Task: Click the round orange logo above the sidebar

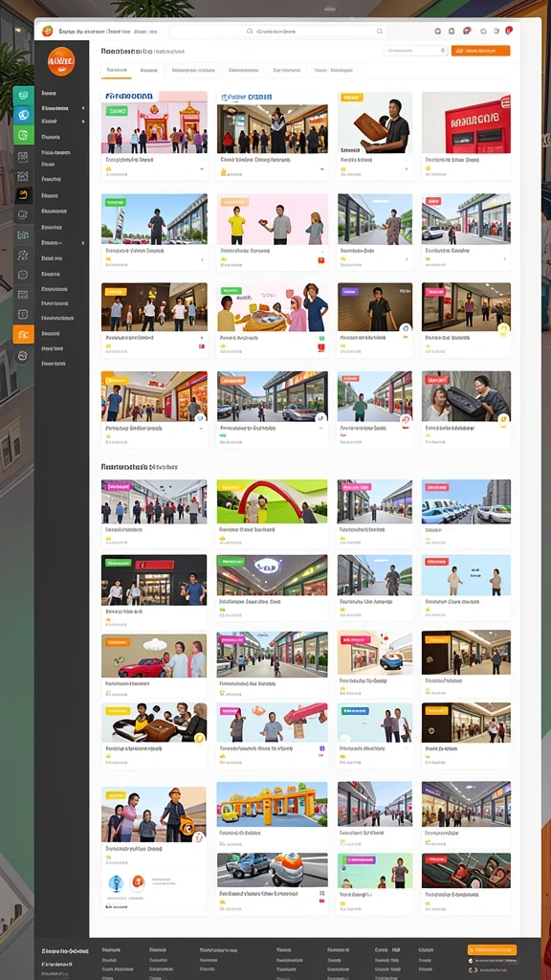Action: coord(61,62)
